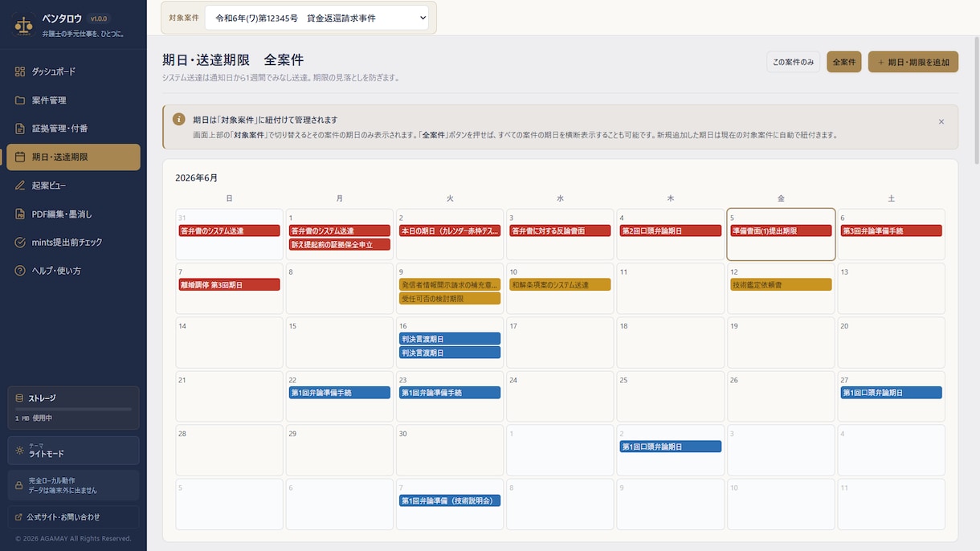Click the sun icon beside ライトモード

pos(19,451)
